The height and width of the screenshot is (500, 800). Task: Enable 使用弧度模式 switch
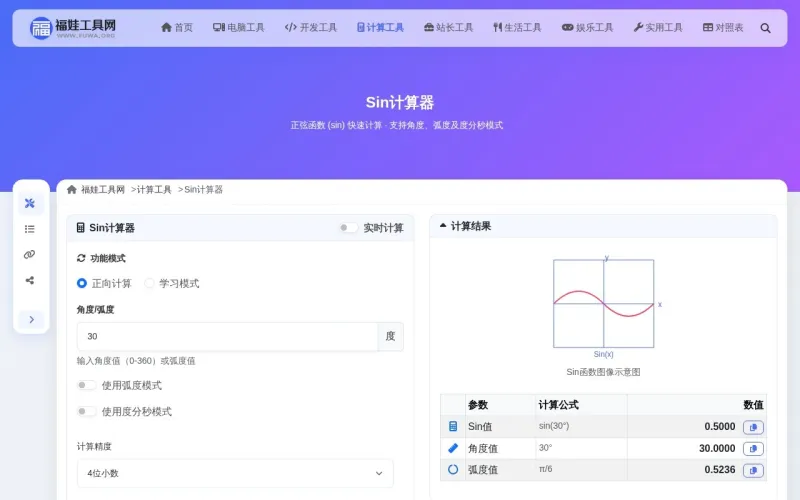pos(86,385)
